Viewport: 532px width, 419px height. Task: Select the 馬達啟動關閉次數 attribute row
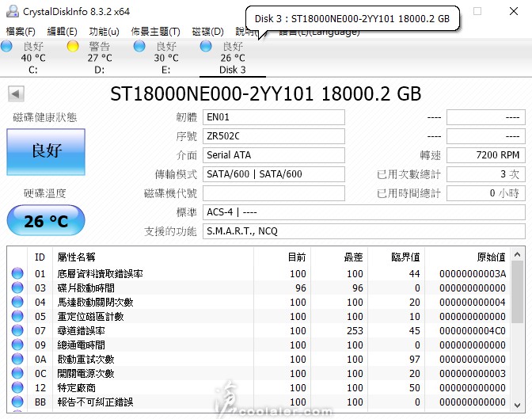259,302
